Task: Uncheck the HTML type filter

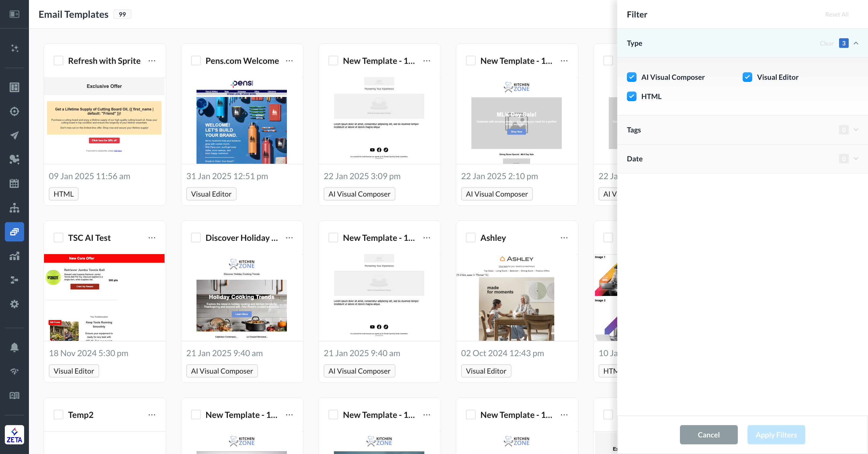Action: point(631,96)
